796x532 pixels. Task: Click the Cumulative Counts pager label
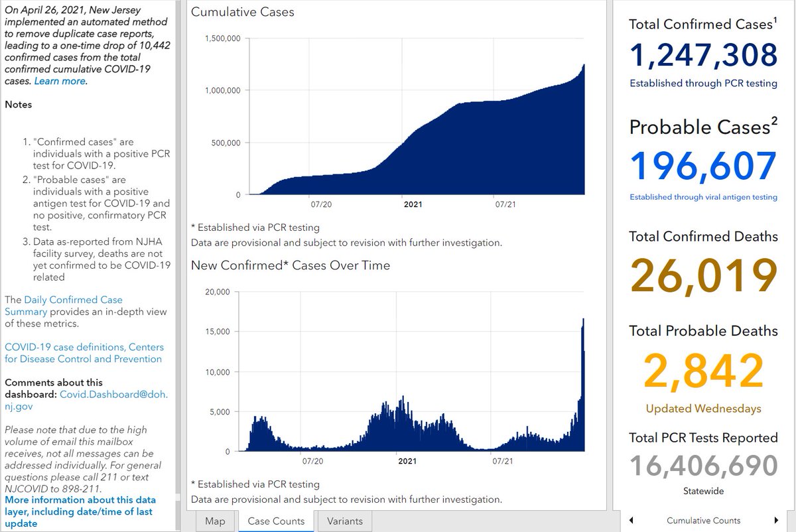point(703,520)
